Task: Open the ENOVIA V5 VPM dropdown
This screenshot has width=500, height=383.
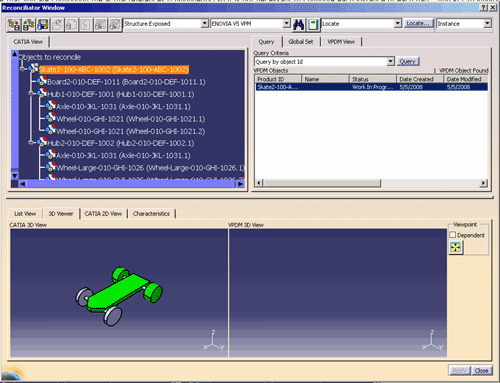Action: (x=287, y=23)
